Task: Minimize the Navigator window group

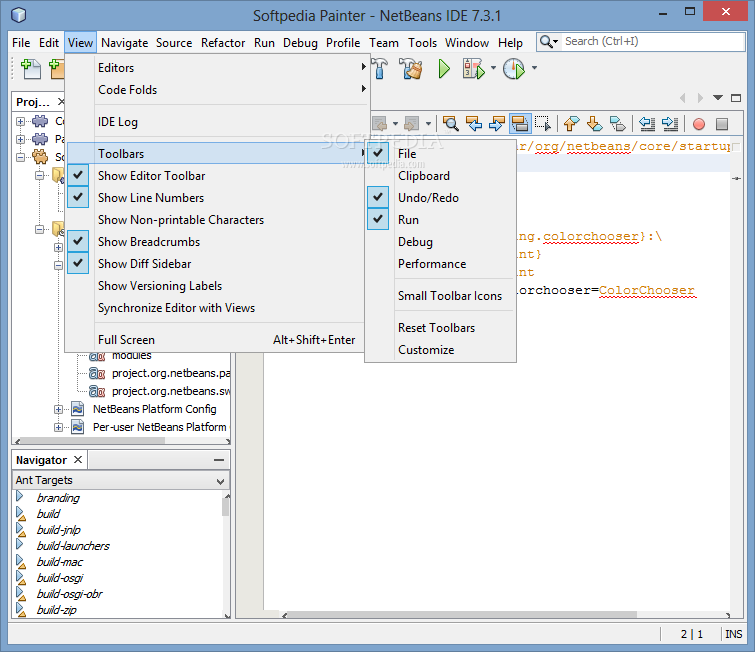Action: click(x=219, y=460)
